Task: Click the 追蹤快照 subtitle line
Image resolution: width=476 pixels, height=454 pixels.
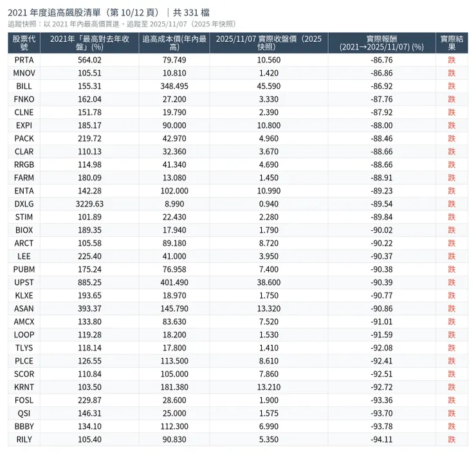Action: pyautogui.click(x=122, y=24)
